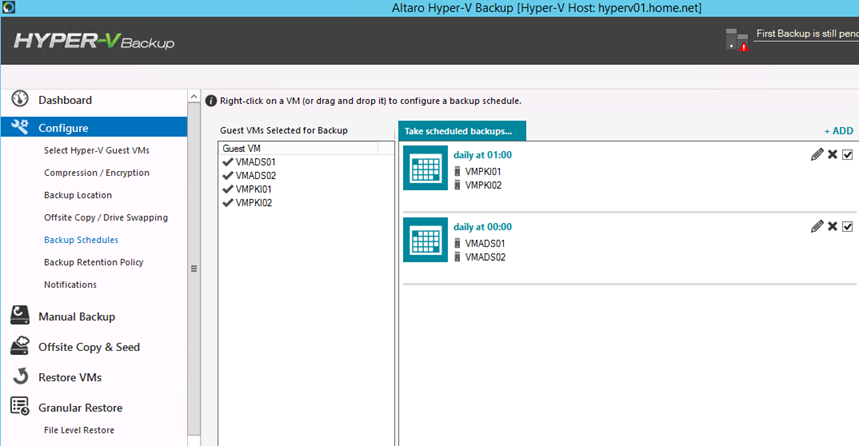Click the Offsite Copy & Seed cloud icon
Screen dimensions: 859x446
tap(20, 346)
